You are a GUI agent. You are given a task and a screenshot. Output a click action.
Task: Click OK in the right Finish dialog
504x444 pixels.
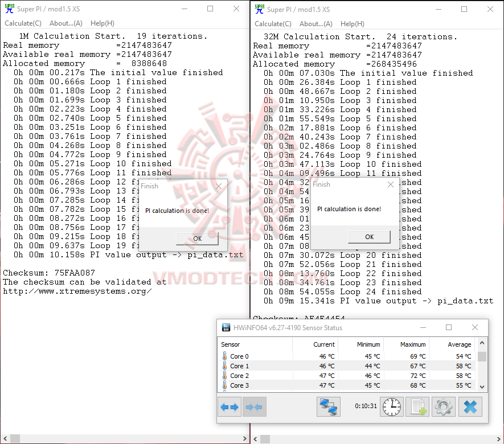370,237
